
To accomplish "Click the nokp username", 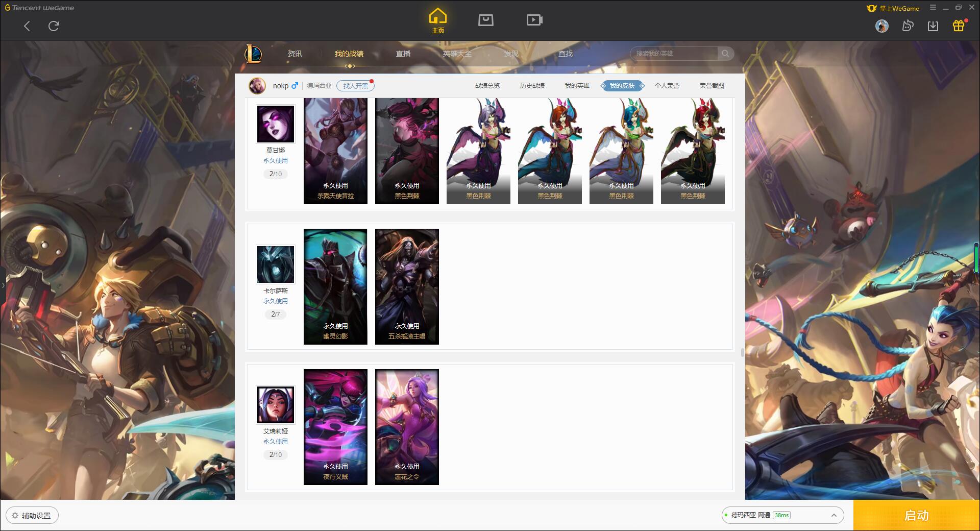I will (x=281, y=86).
